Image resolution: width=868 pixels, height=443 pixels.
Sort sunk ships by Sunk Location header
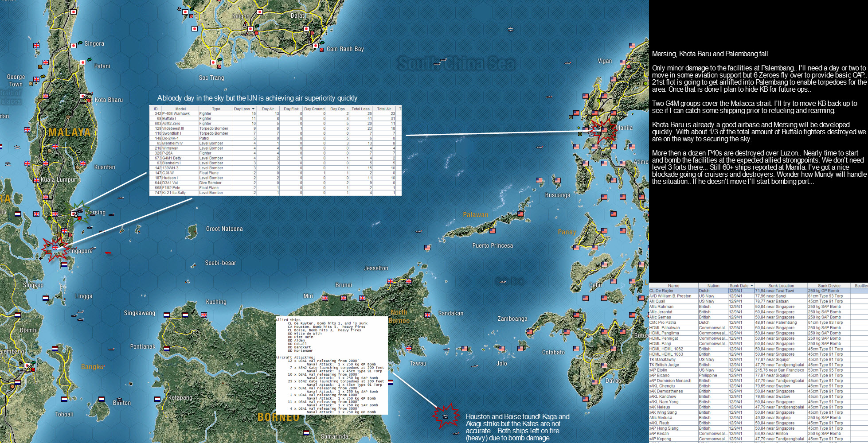point(781,286)
